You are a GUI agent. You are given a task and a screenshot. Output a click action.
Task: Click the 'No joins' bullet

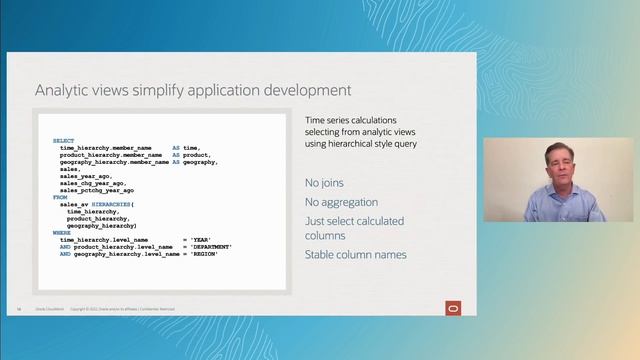(324, 183)
